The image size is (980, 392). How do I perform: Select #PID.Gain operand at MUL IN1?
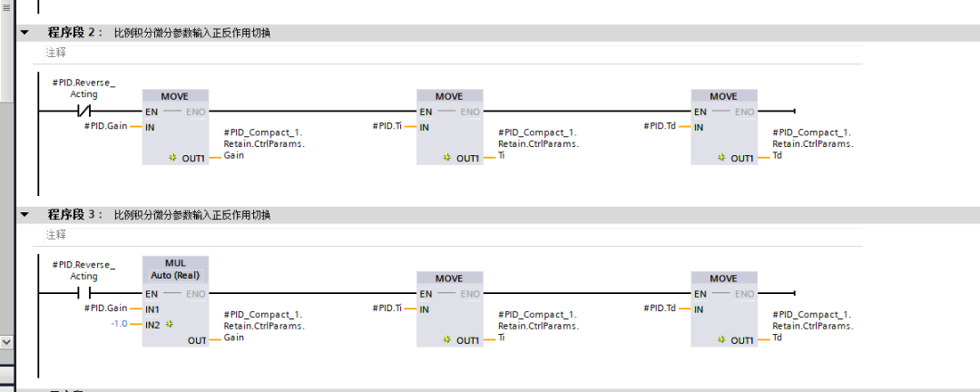point(105,309)
